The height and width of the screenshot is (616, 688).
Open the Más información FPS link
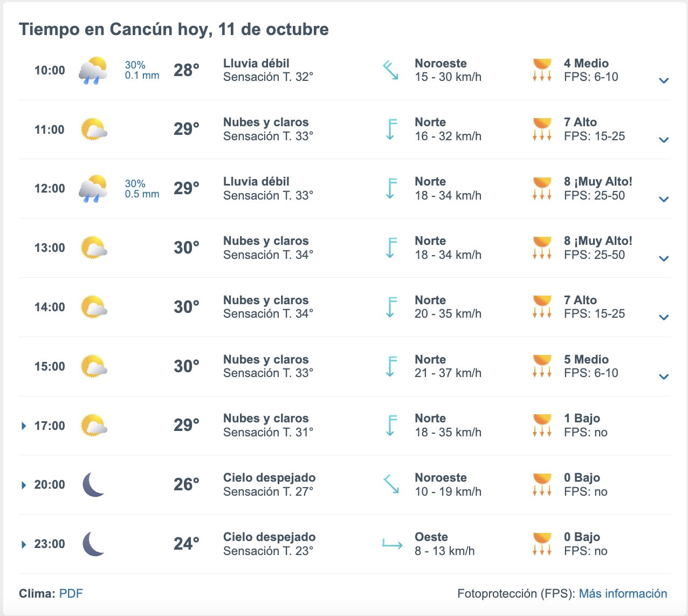tap(623, 594)
